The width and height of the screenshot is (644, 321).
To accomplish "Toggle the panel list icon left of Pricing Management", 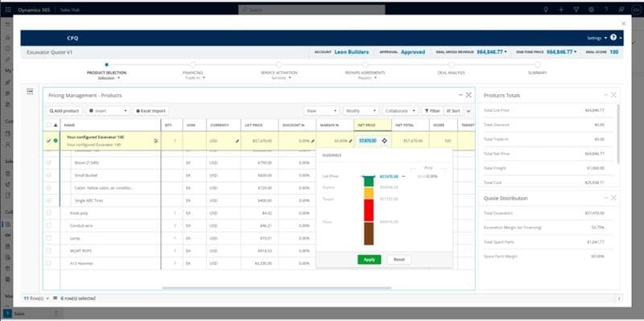I will [x=30, y=91].
